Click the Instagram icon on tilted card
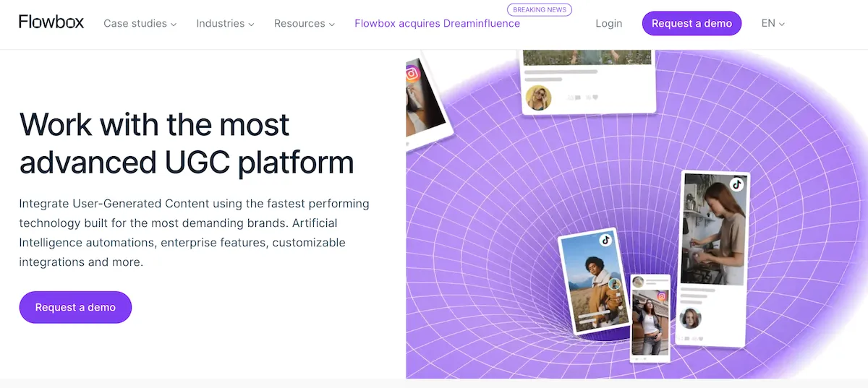Screen dimensions: 868x388 (412, 73)
